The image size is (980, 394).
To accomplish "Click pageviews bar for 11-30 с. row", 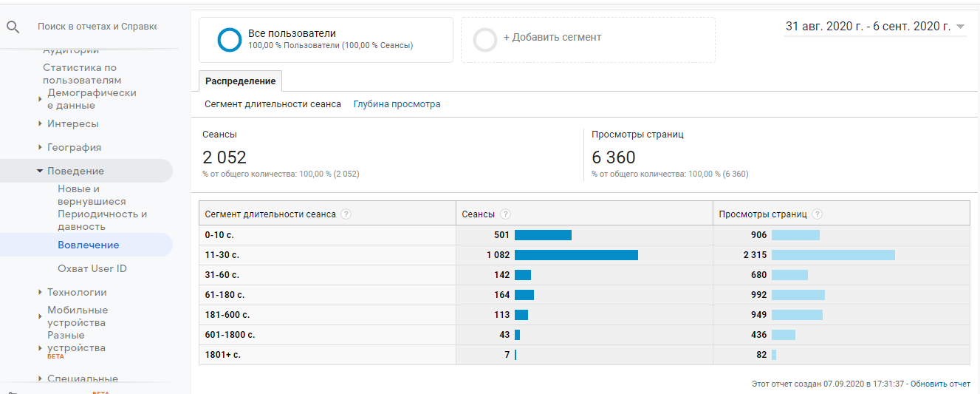I will 833,255.
